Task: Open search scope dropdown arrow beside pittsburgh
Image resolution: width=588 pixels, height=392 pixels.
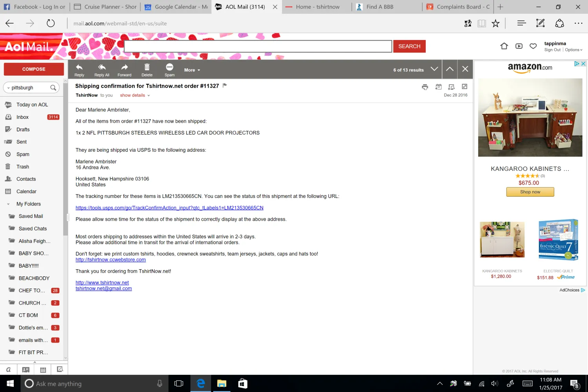Action: (x=8, y=88)
